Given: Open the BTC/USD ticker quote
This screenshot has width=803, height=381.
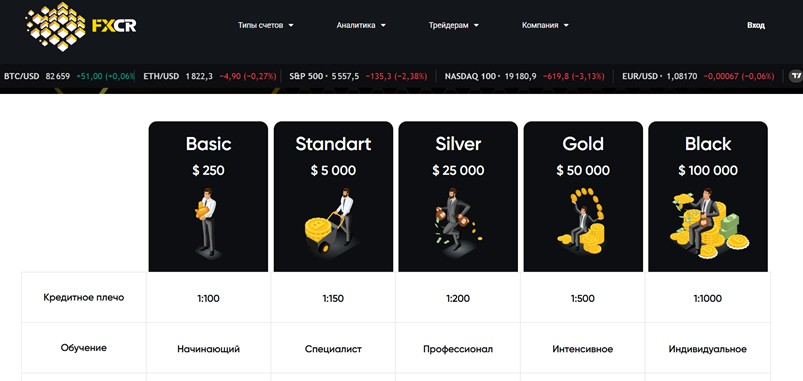Looking at the screenshot, I should (x=69, y=76).
